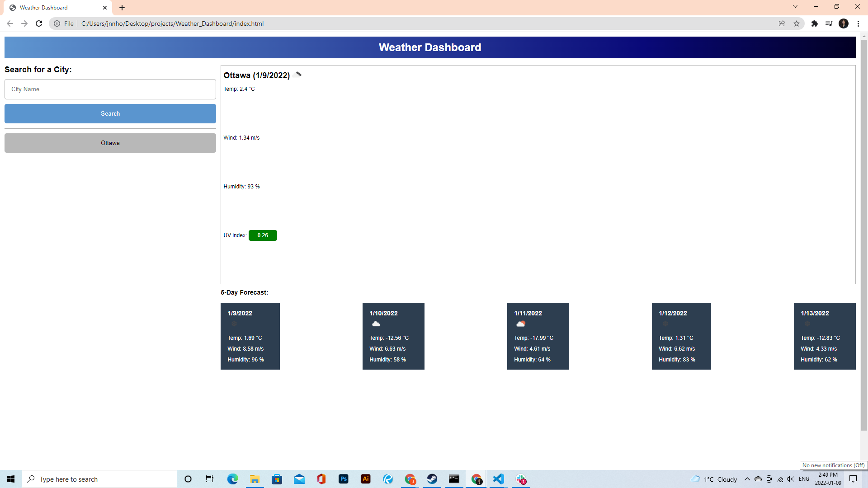Click inside the City Name input field
Screen dimensions: 868x488
pos(110,89)
